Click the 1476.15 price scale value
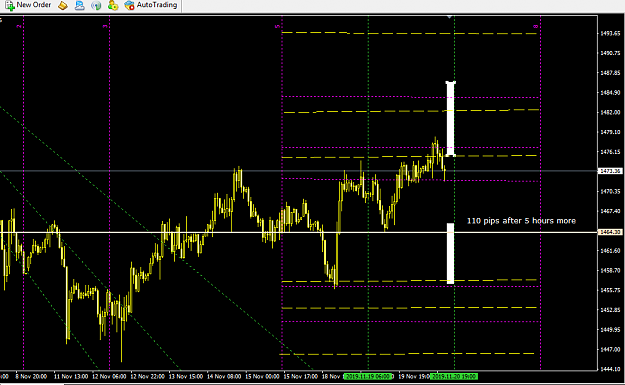This screenshot has width=625, height=385. point(611,152)
